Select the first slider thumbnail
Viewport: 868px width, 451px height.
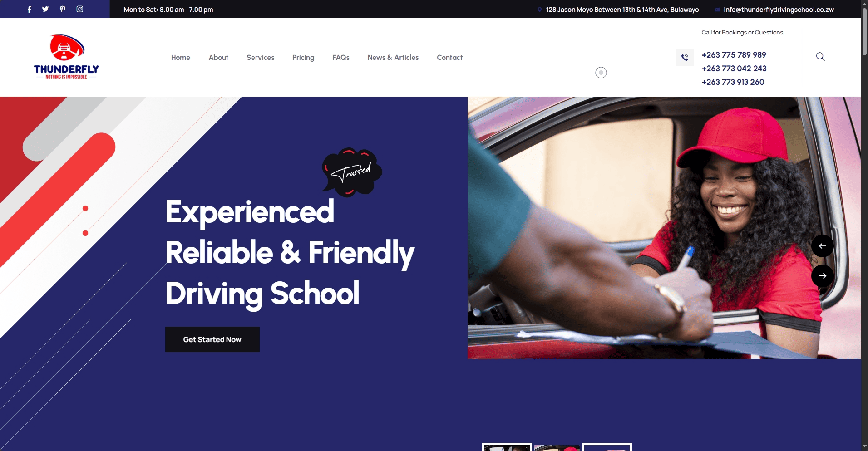click(507, 447)
